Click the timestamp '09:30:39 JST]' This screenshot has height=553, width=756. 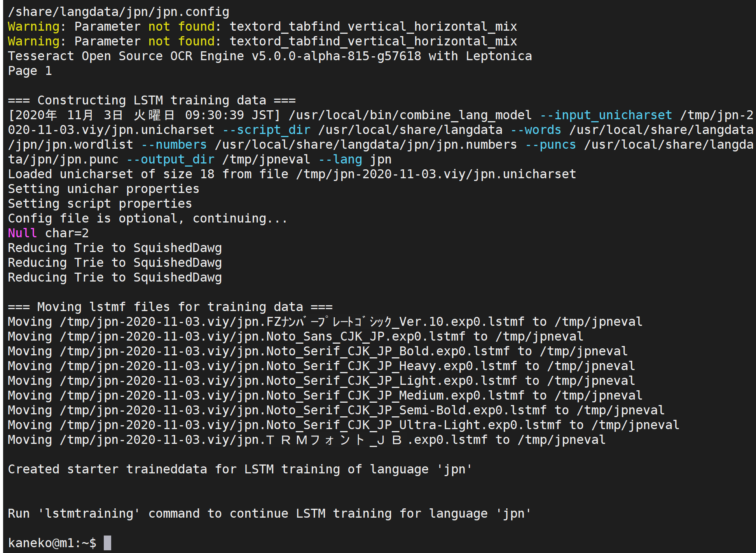(233, 115)
